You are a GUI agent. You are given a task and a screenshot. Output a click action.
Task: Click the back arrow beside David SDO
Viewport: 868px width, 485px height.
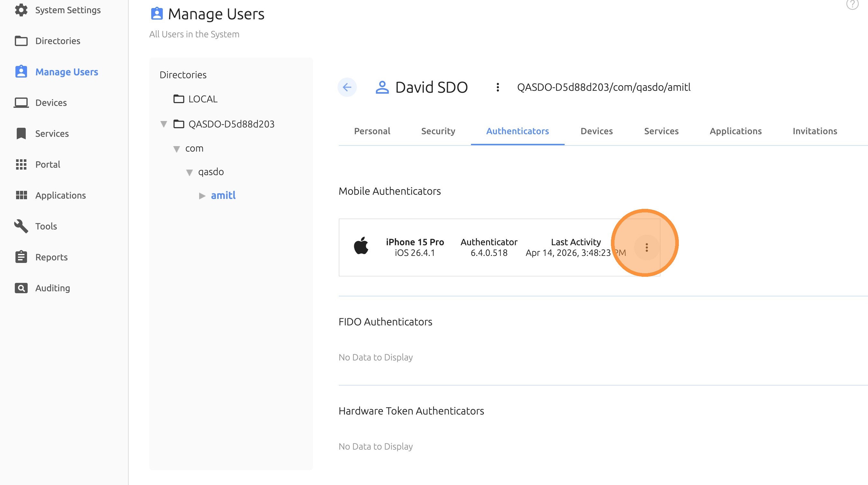(x=347, y=87)
